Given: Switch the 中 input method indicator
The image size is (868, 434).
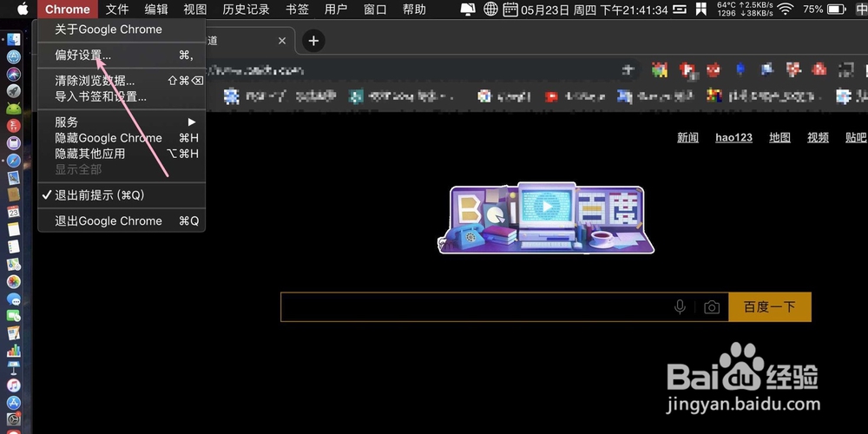Looking at the screenshot, I should click(x=861, y=9).
